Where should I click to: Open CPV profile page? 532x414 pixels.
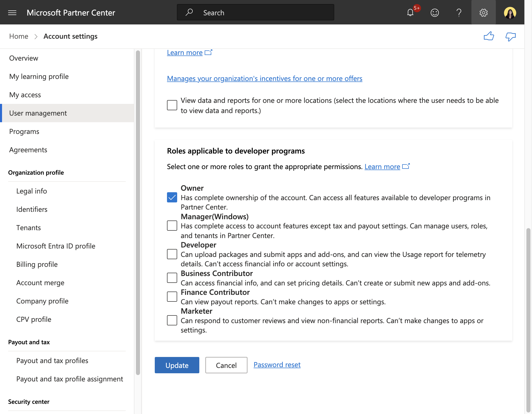34,319
